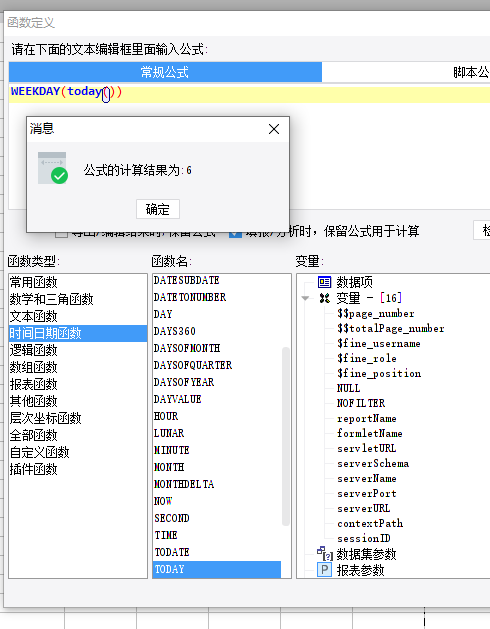The image size is (490, 629).
Task: Click the 数据集参数 dataset parameter icon
Action: 325,554
